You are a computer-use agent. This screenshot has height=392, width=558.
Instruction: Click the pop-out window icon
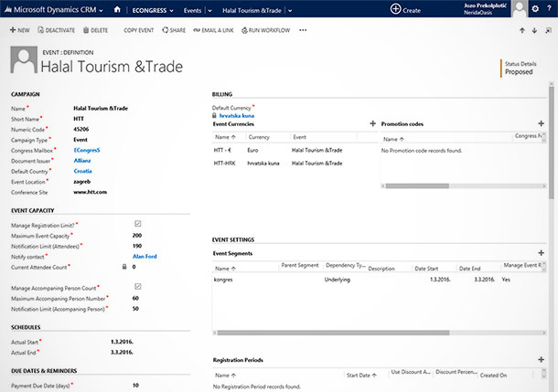click(x=548, y=31)
